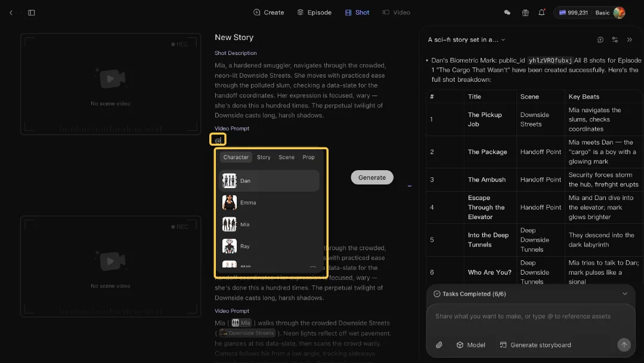Open chat settings sliders icon
644x363 pixels.
pyautogui.click(x=615, y=40)
